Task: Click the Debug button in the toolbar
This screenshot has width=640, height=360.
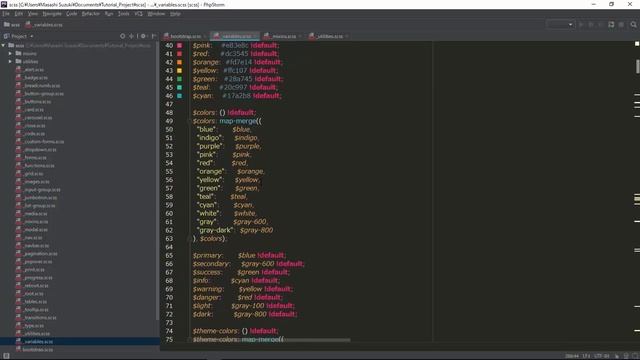Action: (x=591, y=24)
